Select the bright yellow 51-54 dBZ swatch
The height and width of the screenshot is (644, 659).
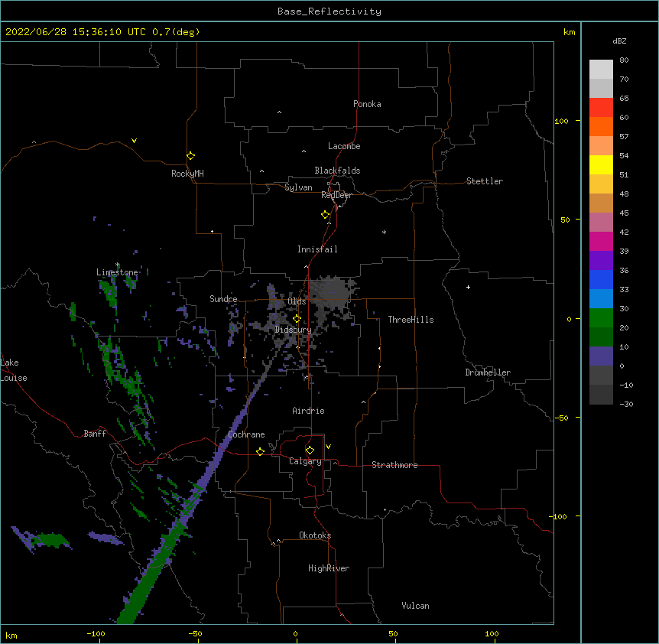click(601, 164)
